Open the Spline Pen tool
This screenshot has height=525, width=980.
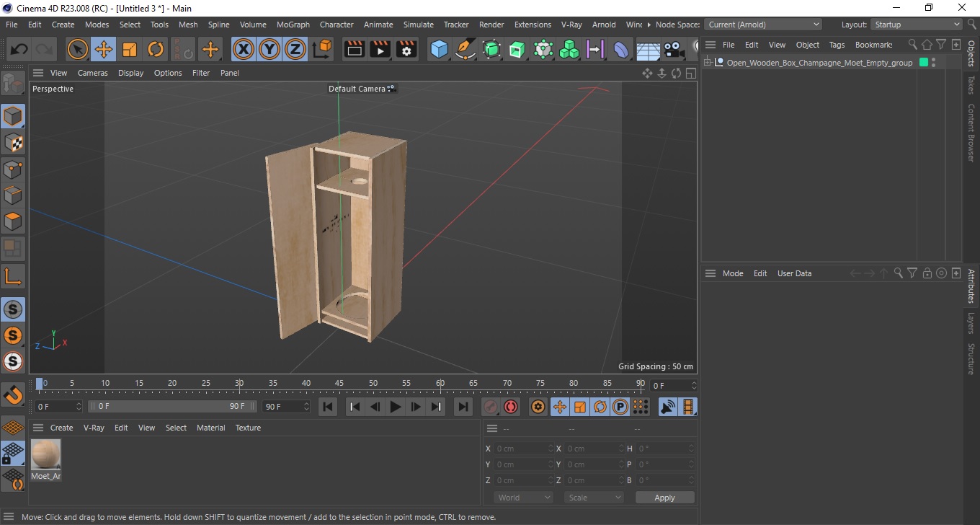(x=465, y=50)
